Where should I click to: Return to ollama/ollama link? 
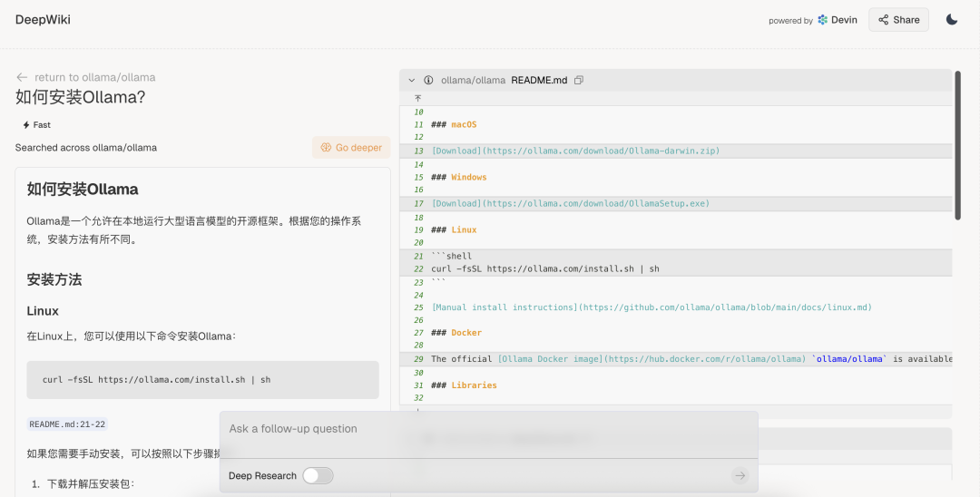pyautogui.click(x=95, y=77)
